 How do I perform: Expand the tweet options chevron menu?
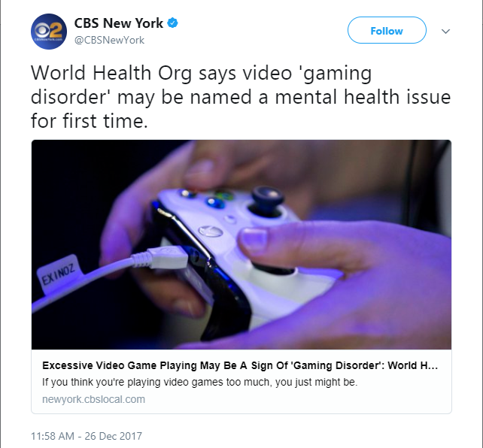click(445, 31)
